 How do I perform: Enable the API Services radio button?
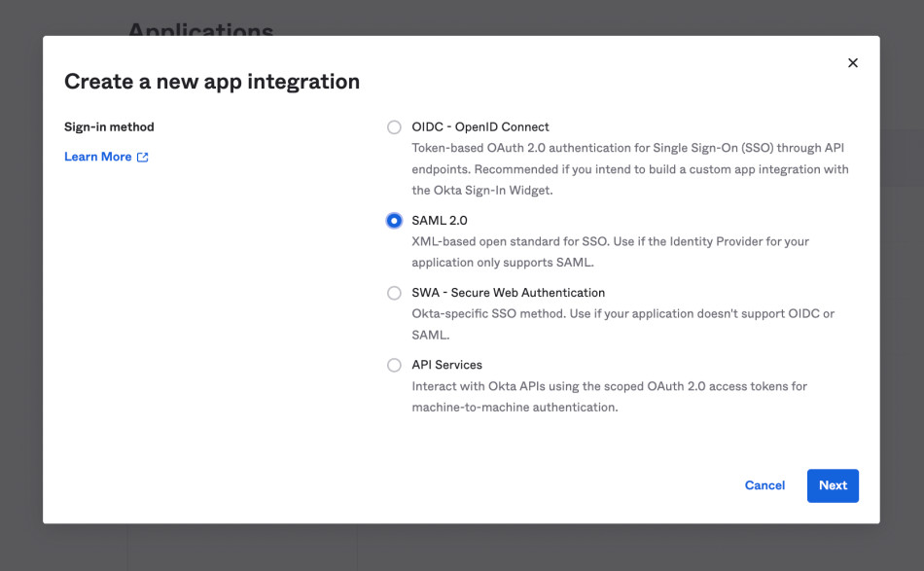[x=394, y=365]
